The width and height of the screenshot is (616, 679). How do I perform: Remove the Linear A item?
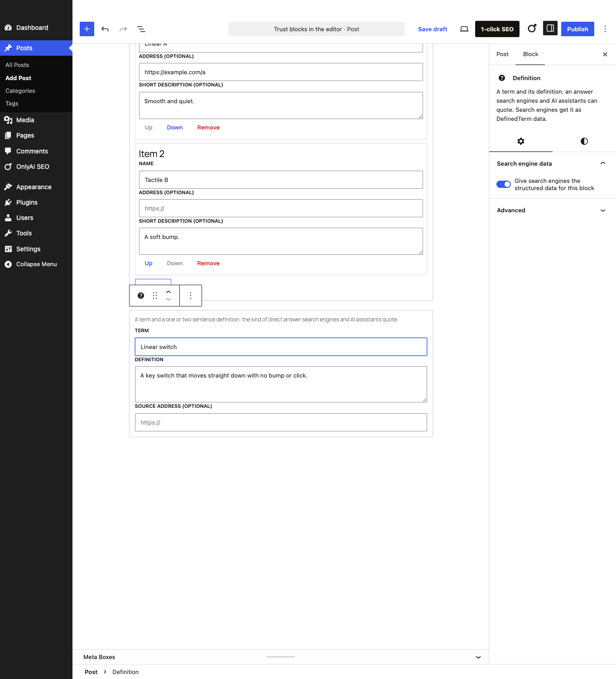[208, 128]
